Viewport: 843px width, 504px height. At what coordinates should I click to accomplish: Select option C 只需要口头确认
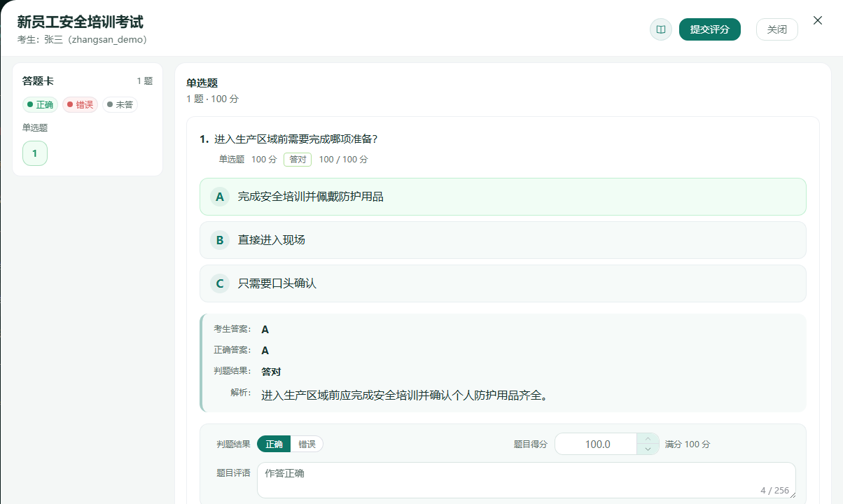503,283
